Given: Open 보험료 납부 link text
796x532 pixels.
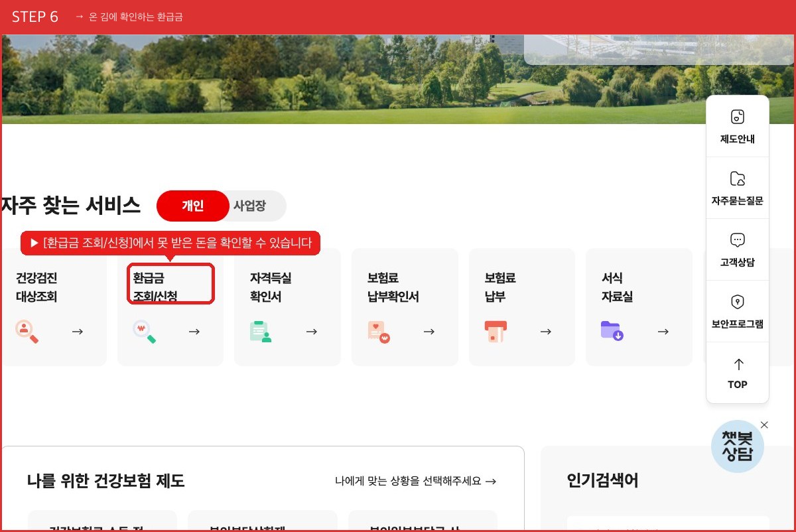Looking at the screenshot, I should [500, 287].
